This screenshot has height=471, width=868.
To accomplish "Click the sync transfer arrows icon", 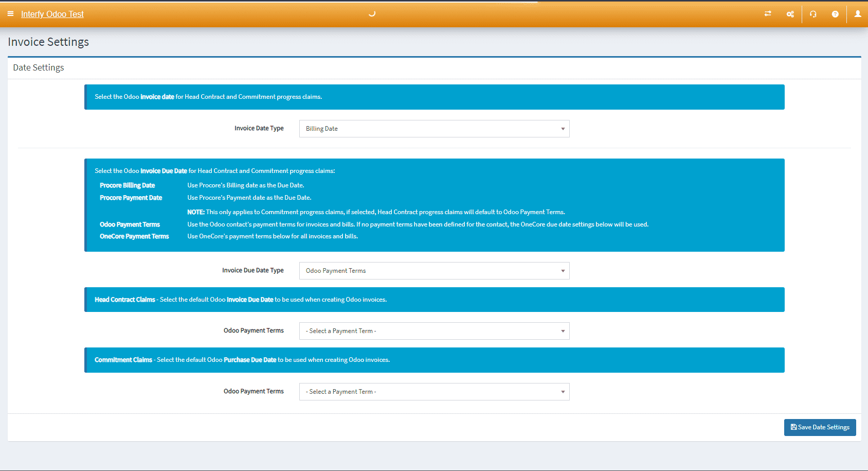I will point(768,14).
